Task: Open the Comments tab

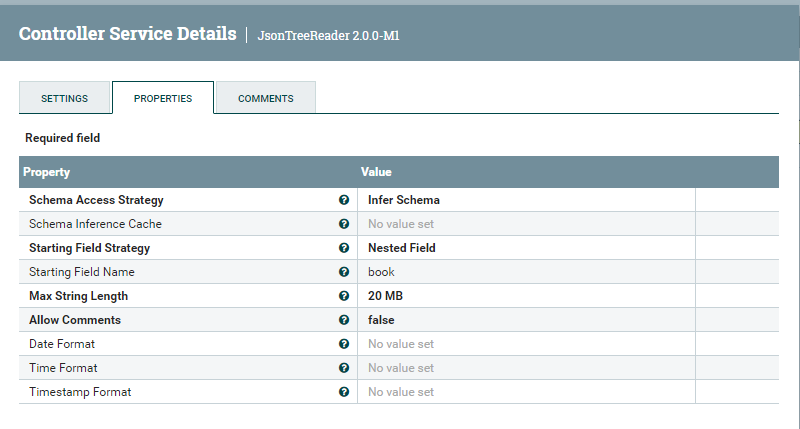Action: 266,98
